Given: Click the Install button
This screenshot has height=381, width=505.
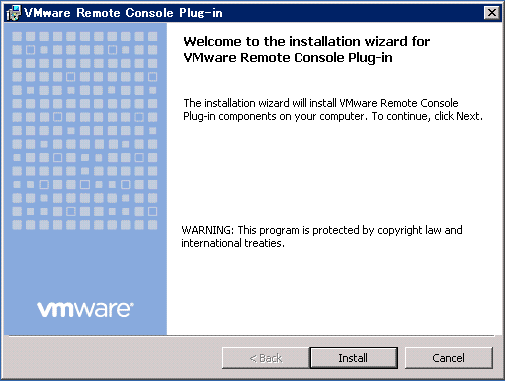Looking at the screenshot, I should click(x=353, y=358).
